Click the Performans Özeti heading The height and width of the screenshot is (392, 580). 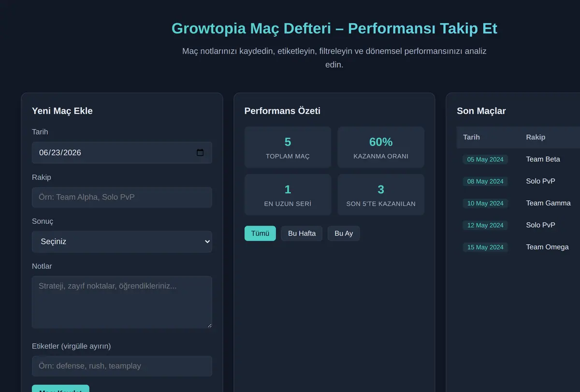282,111
